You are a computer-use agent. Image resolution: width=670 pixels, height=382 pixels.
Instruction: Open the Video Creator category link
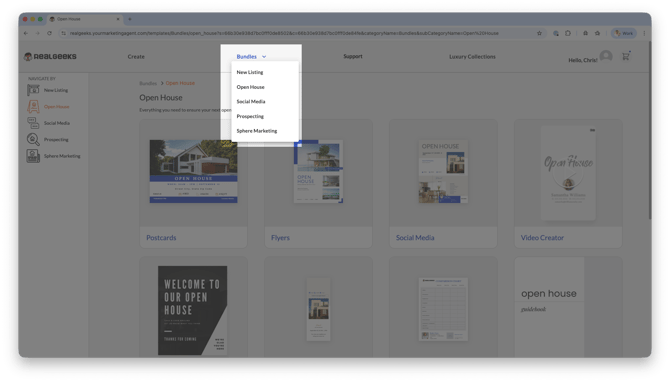[542, 238]
